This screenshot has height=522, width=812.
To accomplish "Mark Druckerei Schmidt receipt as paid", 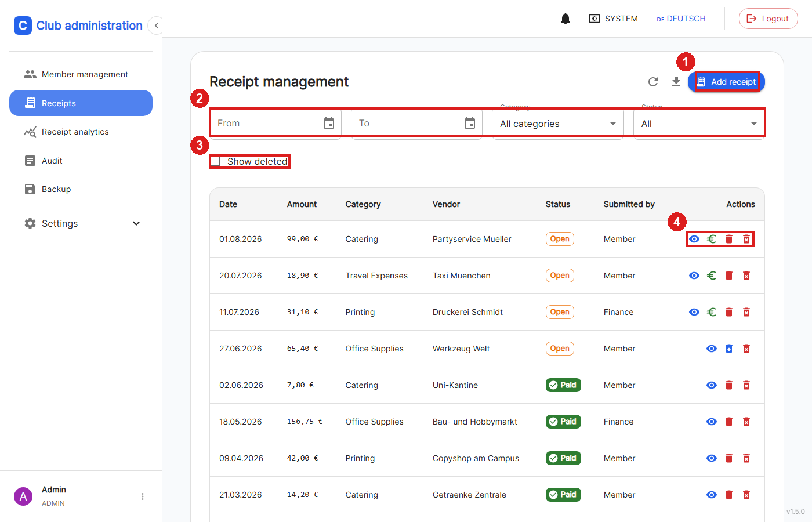I will click(x=712, y=312).
